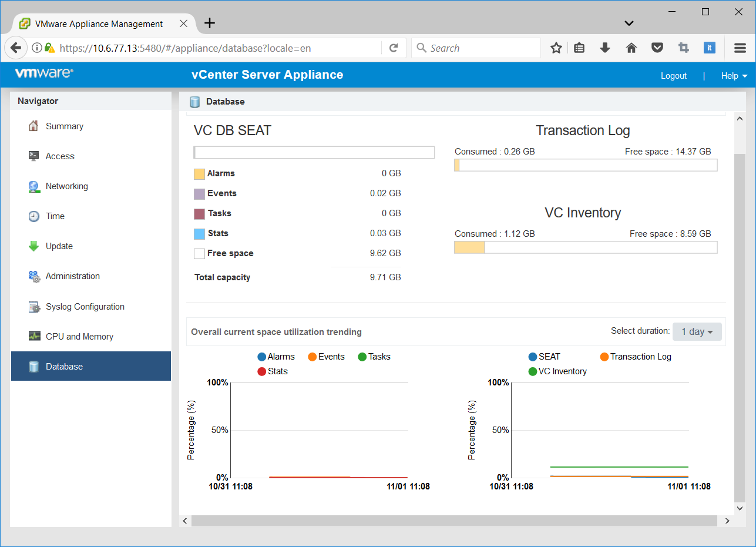Bookmark this page with star icon

pos(556,48)
